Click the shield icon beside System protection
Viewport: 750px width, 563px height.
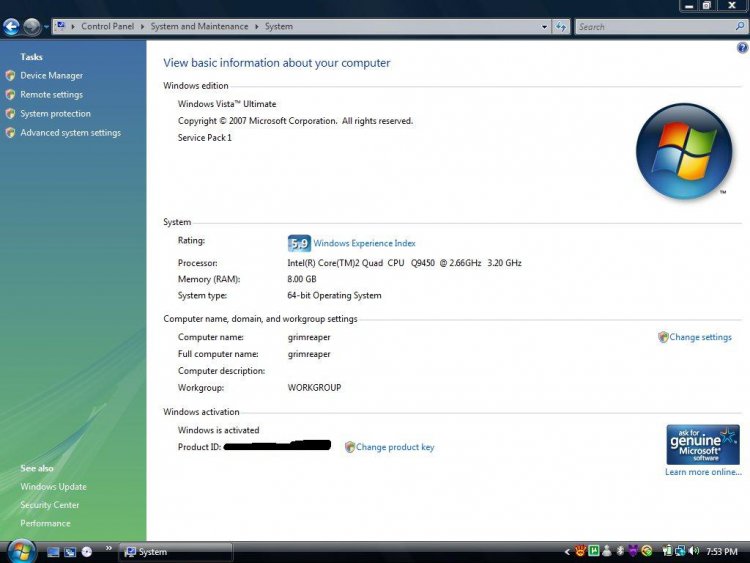(11, 113)
